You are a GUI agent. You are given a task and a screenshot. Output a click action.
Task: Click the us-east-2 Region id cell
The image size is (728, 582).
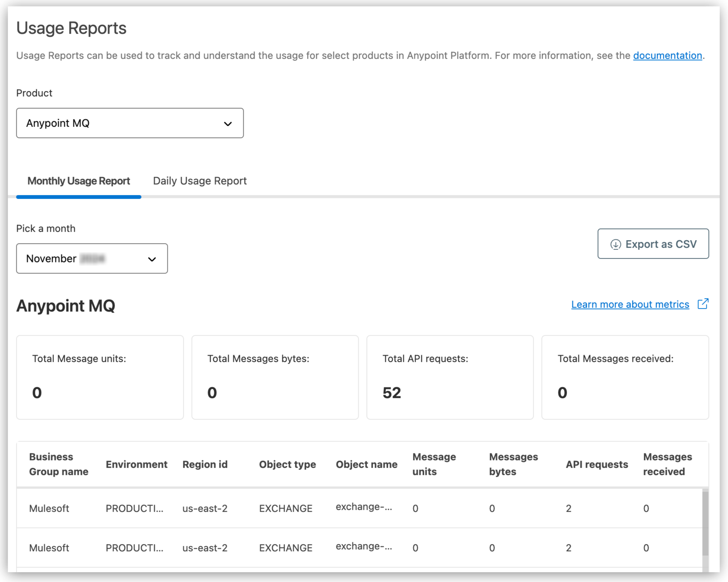[205, 508]
